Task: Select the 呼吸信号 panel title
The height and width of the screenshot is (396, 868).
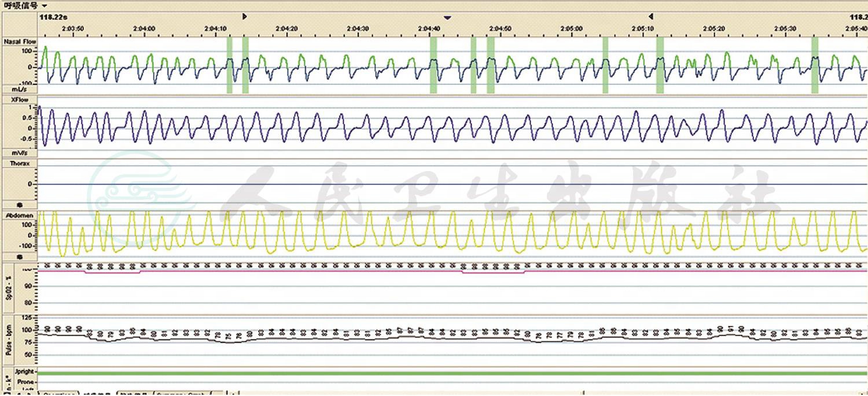Action: [21, 5]
